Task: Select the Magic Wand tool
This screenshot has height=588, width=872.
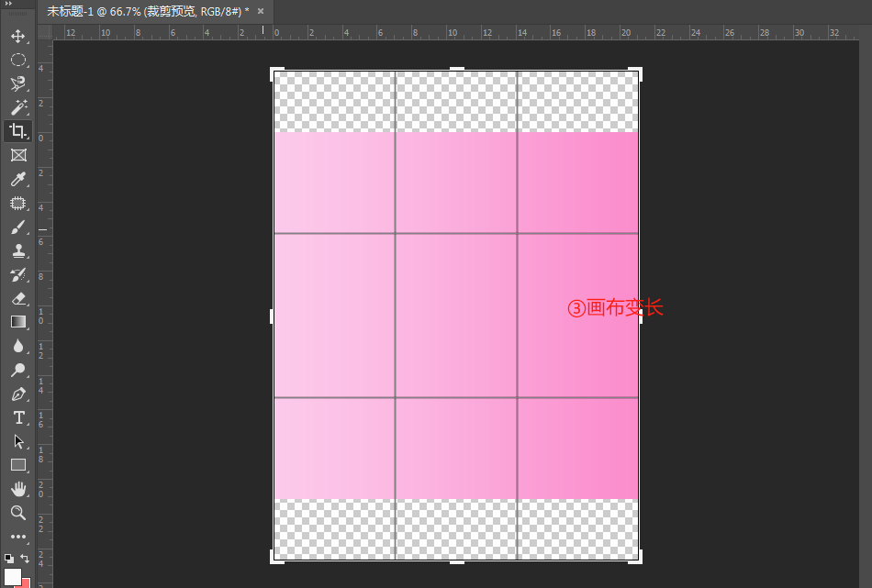Action: pyautogui.click(x=17, y=107)
